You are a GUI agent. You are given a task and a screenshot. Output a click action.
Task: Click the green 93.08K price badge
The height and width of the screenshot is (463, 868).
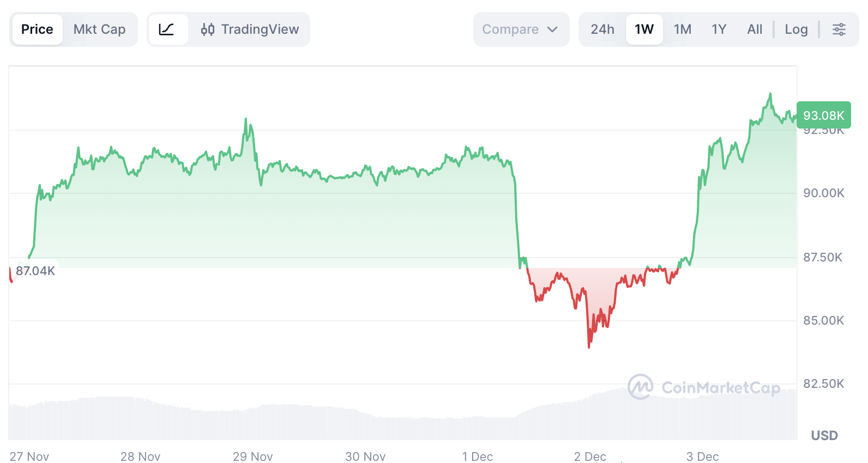[x=823, y=115]
